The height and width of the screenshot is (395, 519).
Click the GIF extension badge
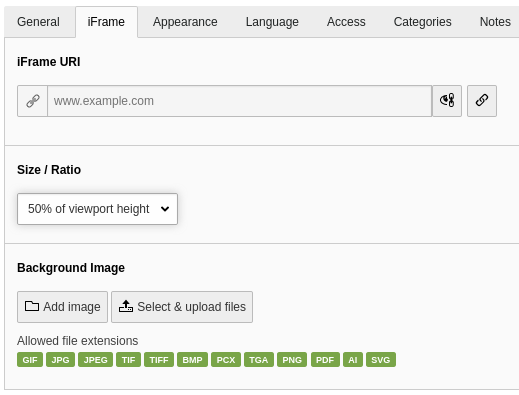coord(30,360)
